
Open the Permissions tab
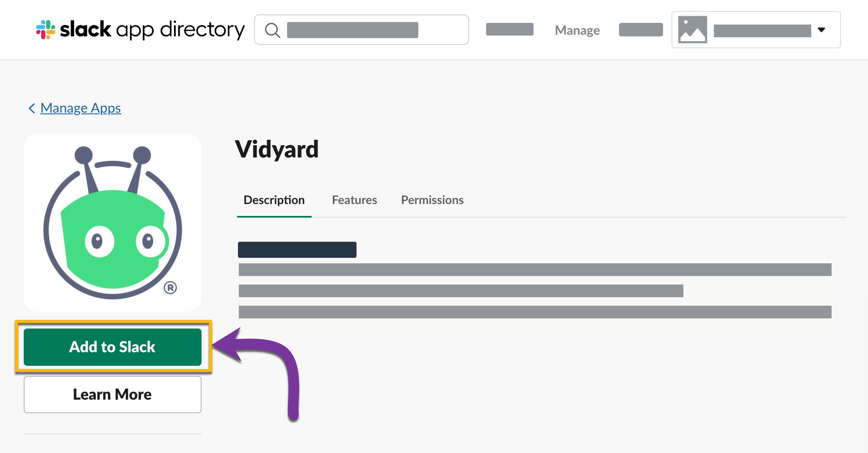coord(432,200)
